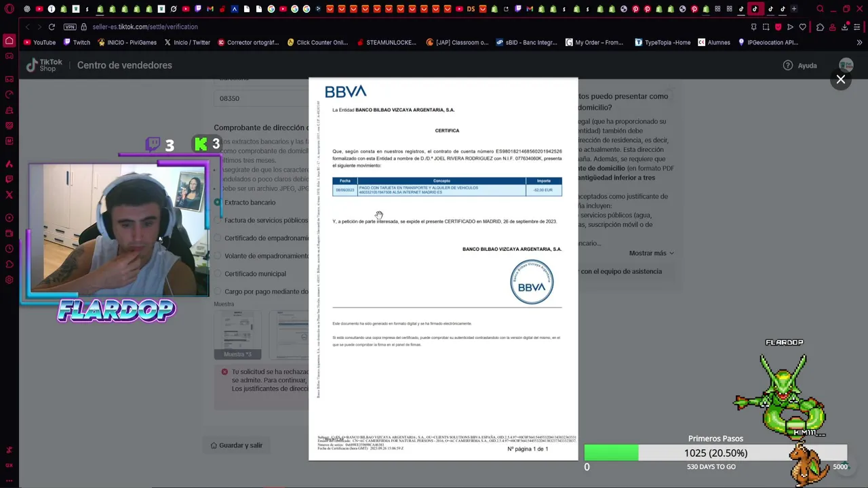Open the TypeTopia -Home bookmark
868x488 pixels.
663,42
